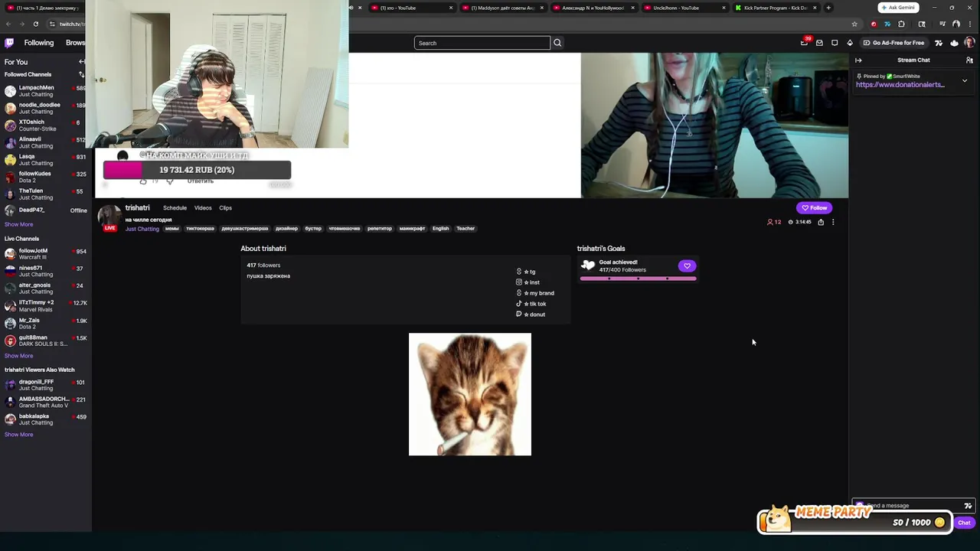Collapse the For You sidebar
980x551 pixels.
pyautogui.click(x=82, y=62)
